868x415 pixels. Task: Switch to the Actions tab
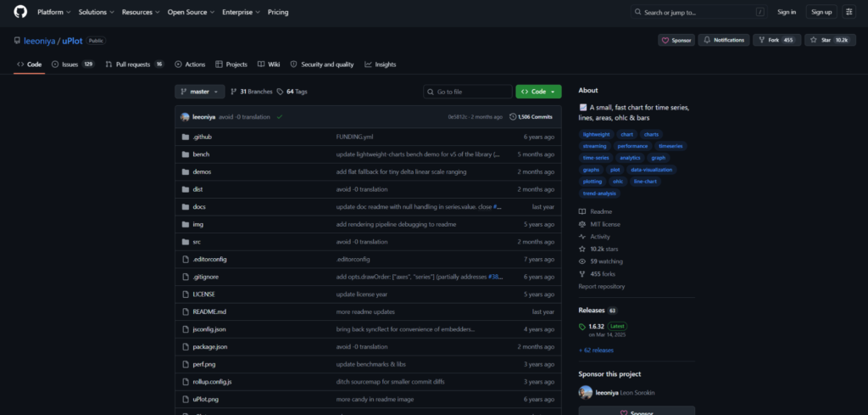tap(190, 64)
